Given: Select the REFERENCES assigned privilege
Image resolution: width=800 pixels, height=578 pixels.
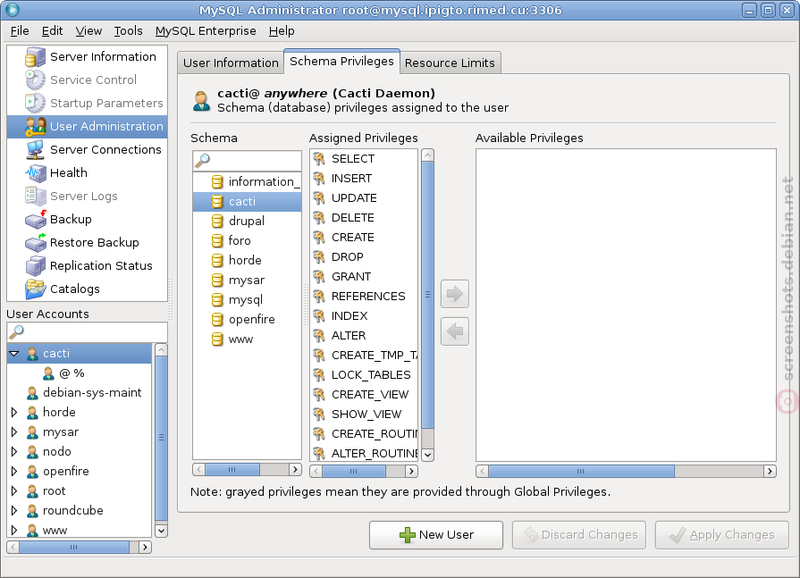Looking at the screenshot, I should coord(368,296).
